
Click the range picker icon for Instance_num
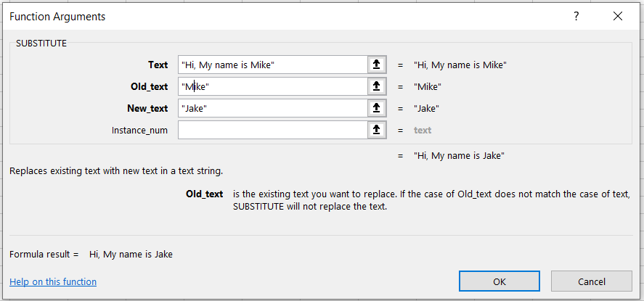(376, 130)
